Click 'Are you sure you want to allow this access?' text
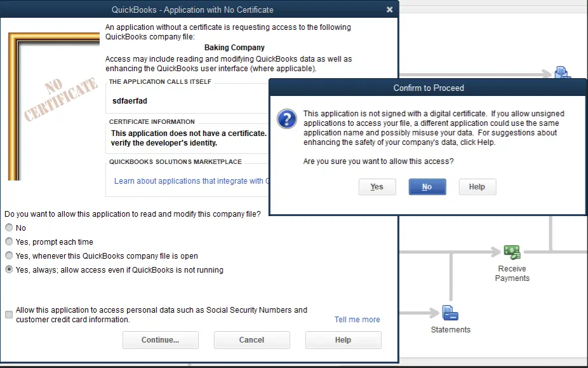 [x=378, y=161]
